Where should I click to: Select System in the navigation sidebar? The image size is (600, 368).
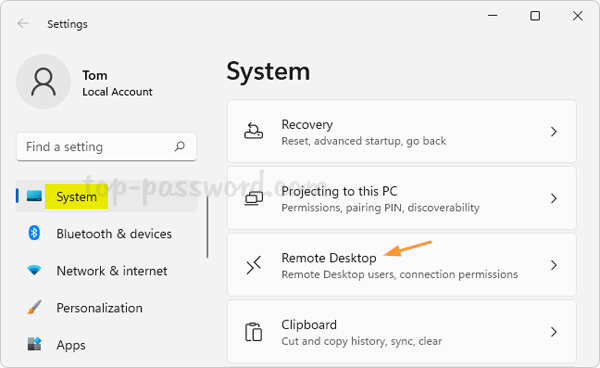[106, 196]
